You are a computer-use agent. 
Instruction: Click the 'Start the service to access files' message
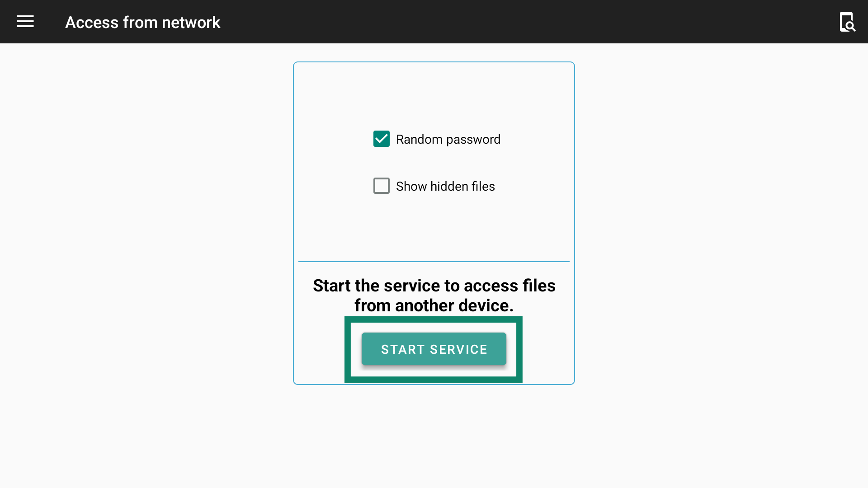[434, 296]
